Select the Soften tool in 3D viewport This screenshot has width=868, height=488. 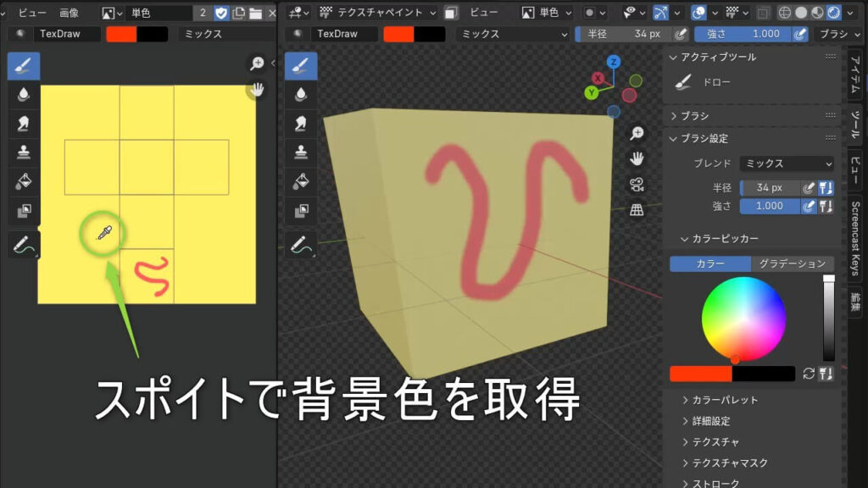coord(301,95)
